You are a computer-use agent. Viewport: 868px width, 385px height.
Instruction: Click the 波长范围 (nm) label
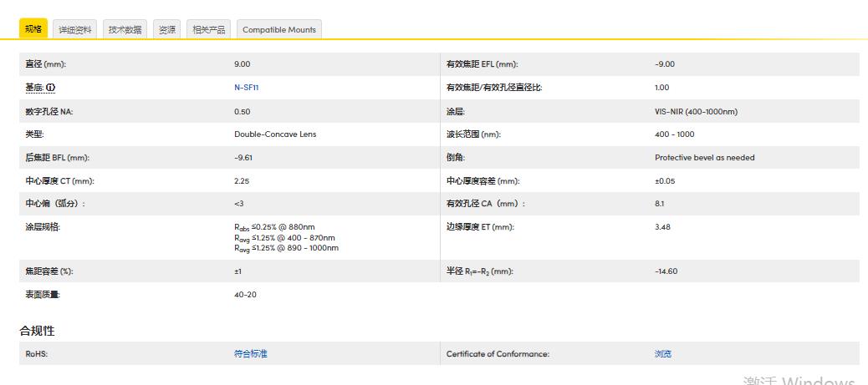coord(473,134)
